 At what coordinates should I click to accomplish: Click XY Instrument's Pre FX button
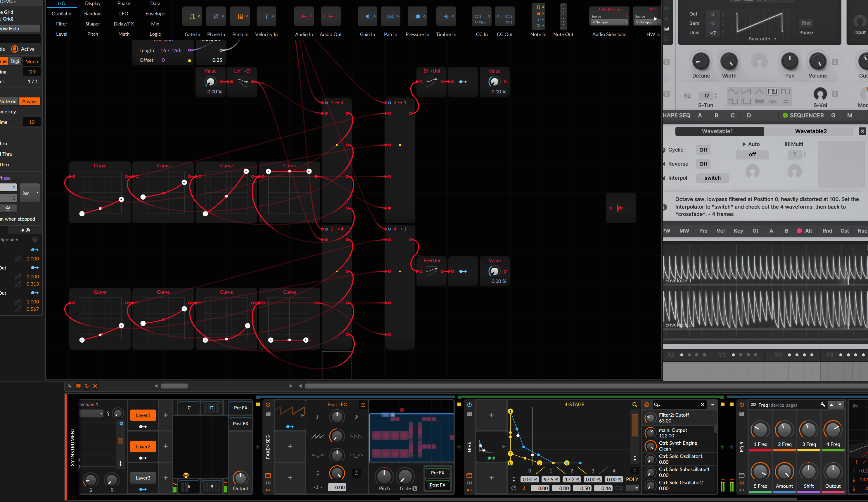(241, 408)
